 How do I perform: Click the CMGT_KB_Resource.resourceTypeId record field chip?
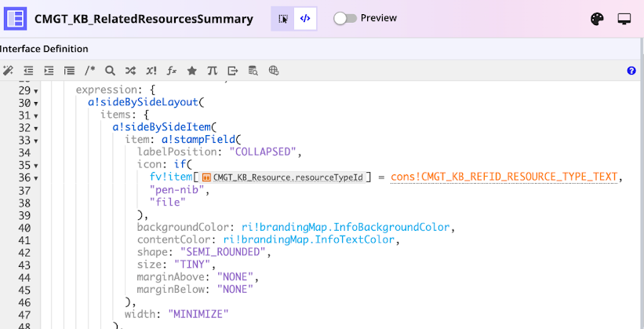coord(283,177)
